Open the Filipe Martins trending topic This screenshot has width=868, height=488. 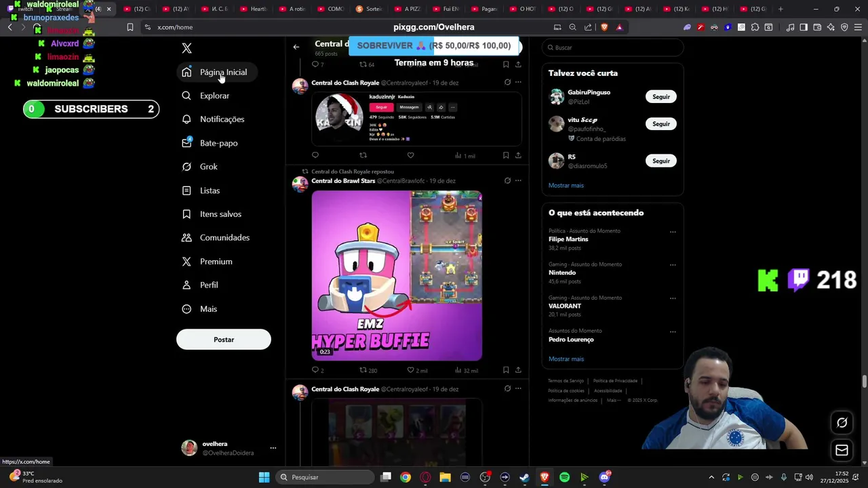(x=568, y=239)
